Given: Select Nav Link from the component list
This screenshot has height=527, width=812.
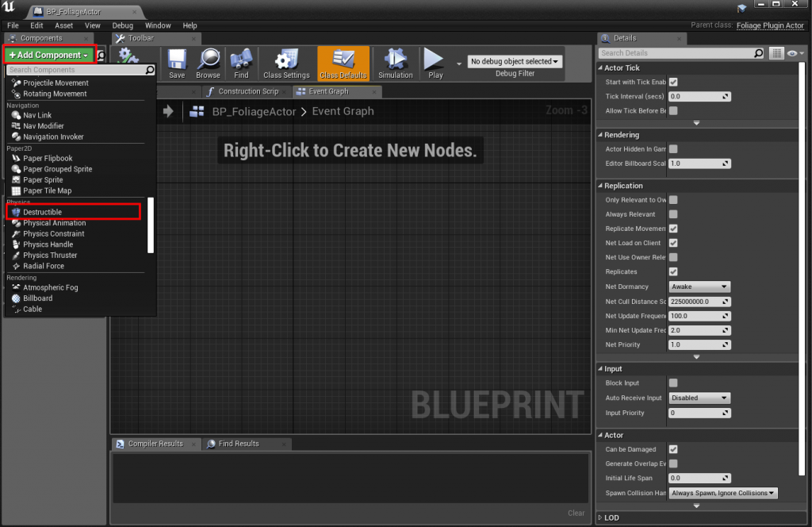Looking at the screenshot, I should coord(37,115).
